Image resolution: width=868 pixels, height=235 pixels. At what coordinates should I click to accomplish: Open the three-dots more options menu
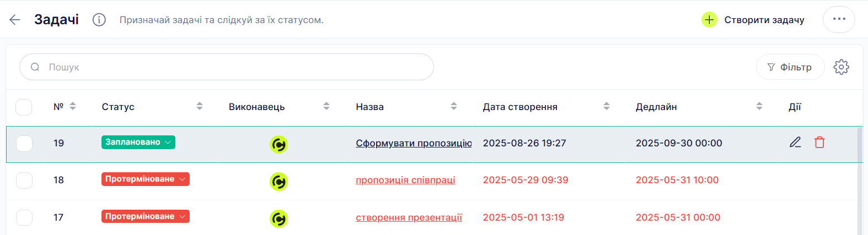(839, 19)
